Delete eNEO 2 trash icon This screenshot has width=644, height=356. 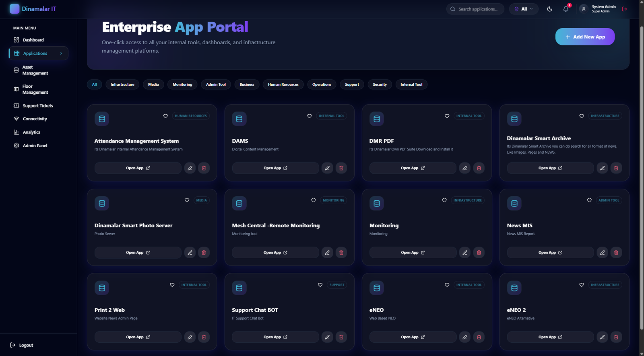(616, 337)
